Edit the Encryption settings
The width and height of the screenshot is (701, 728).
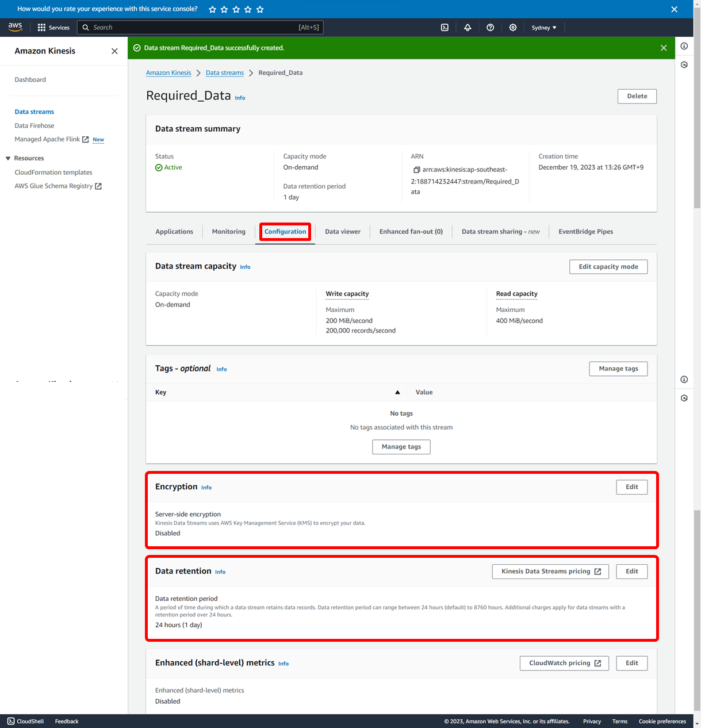tap(632, 487)
